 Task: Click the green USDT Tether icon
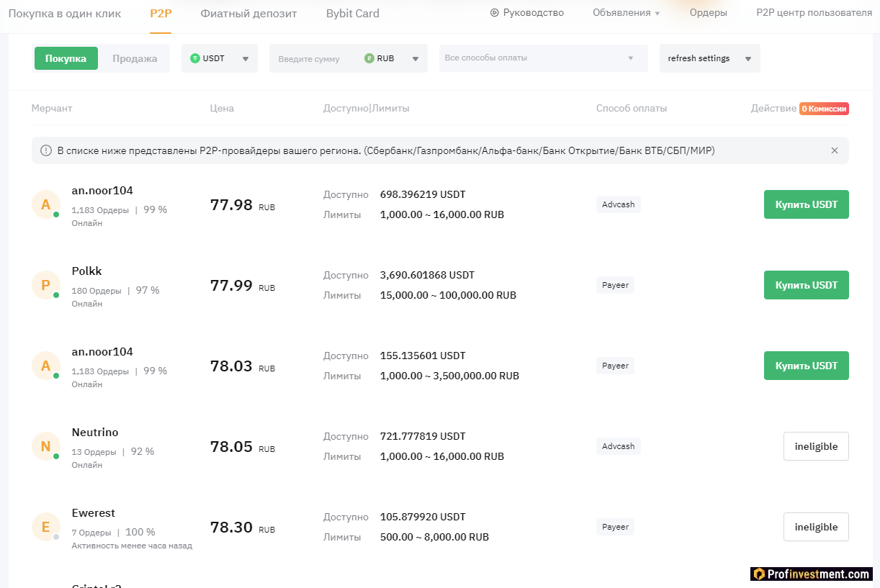pos(194,58)
